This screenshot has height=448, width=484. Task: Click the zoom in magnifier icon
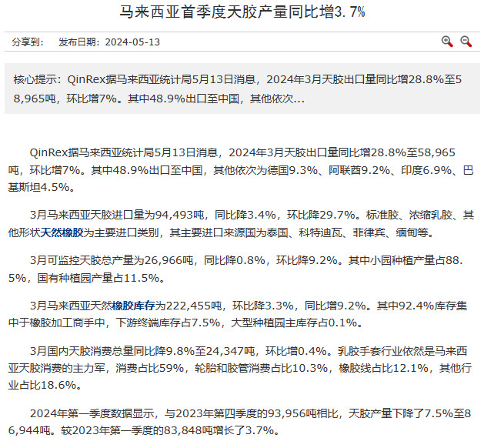pyautogui.click(x=447, y=42)
